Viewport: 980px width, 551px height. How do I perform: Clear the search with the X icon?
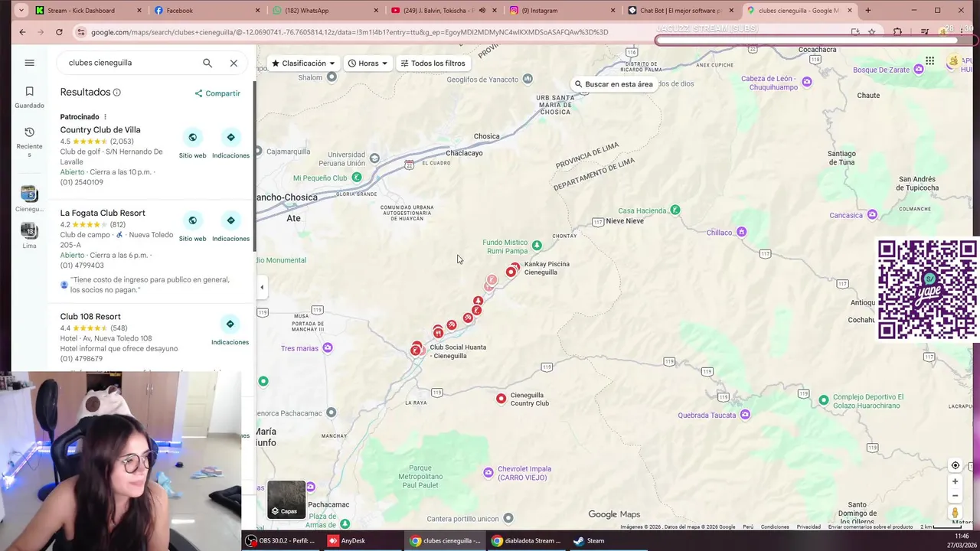[234, 63]
